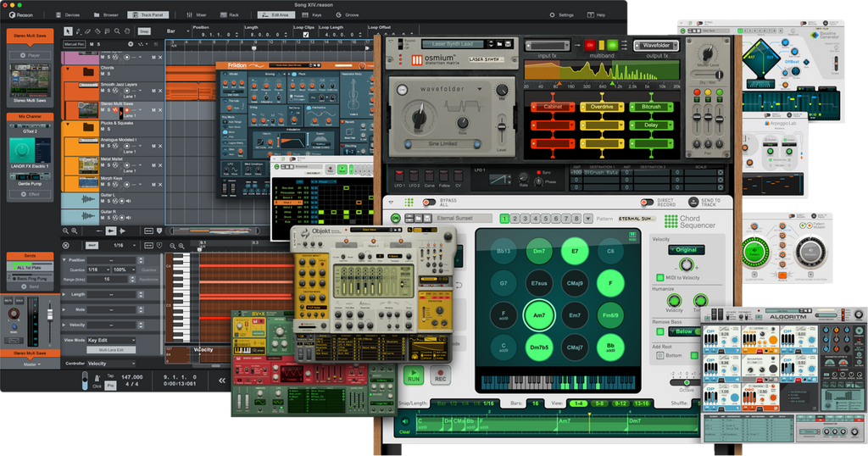Open the Velocity Original dropdown
Screen dimensions: 868x456
(x=686, y=249)
